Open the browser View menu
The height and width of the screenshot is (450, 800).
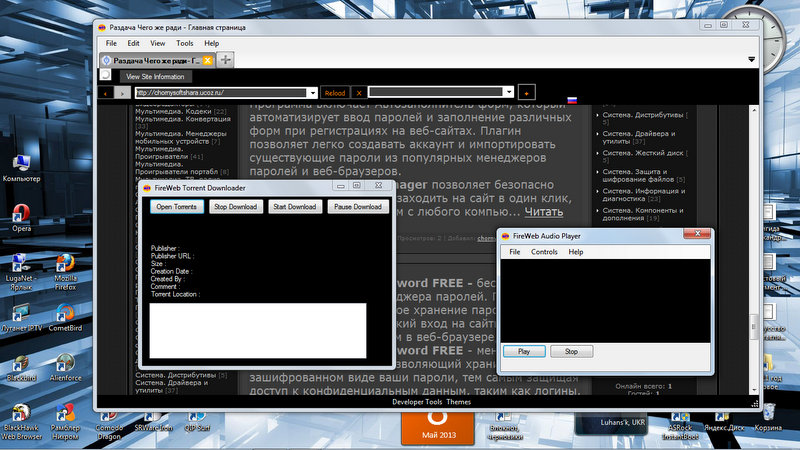(x=158, y=43)
